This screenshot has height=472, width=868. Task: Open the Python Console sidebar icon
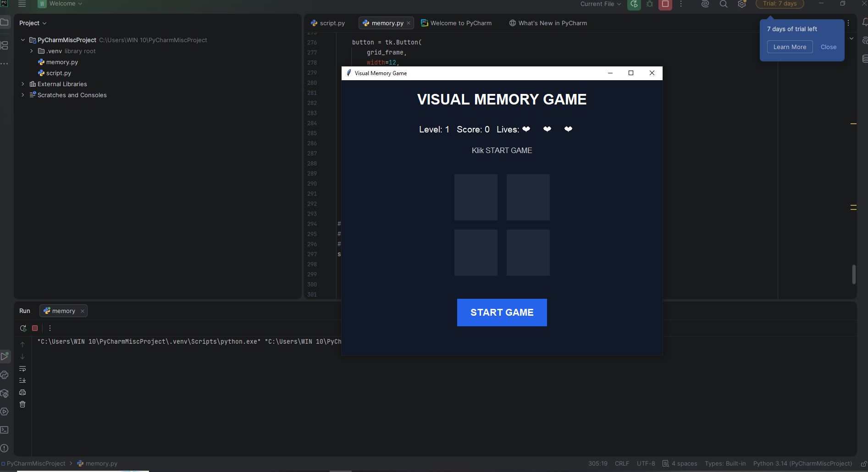click(x=5, y=375)
